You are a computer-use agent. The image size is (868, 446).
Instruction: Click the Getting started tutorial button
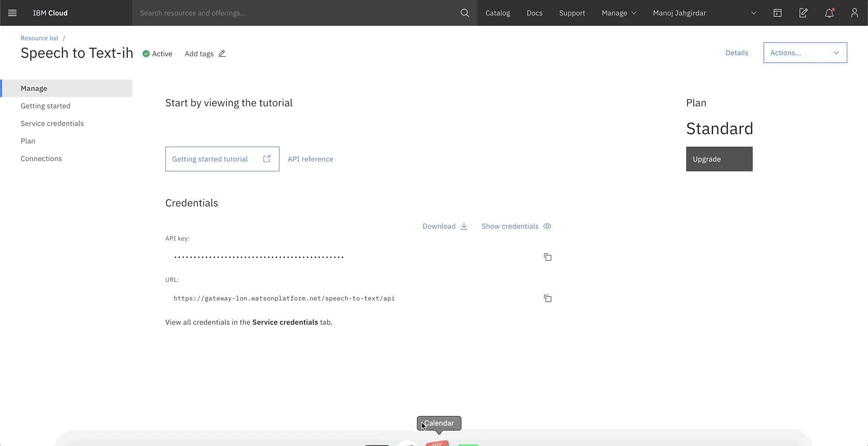(222, 159)
